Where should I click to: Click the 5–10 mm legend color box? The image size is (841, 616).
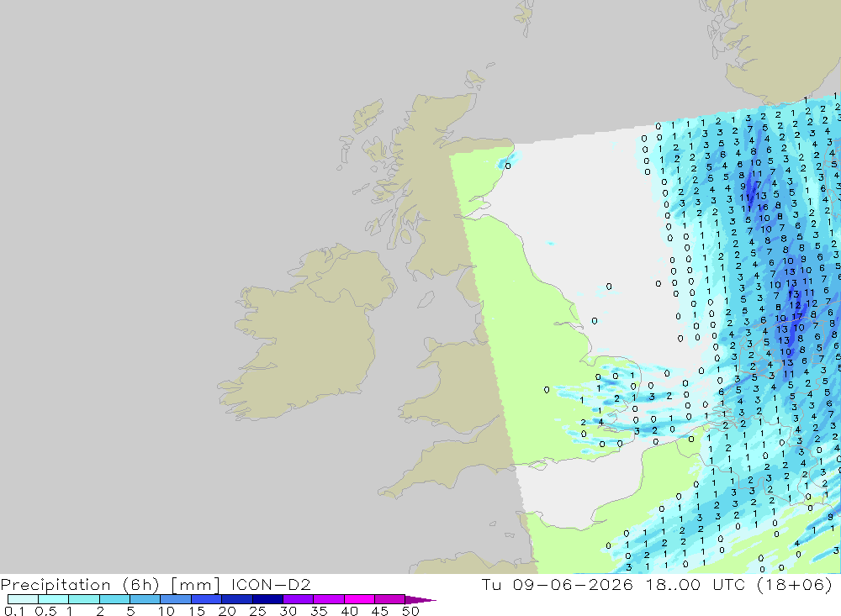point(145,599)
